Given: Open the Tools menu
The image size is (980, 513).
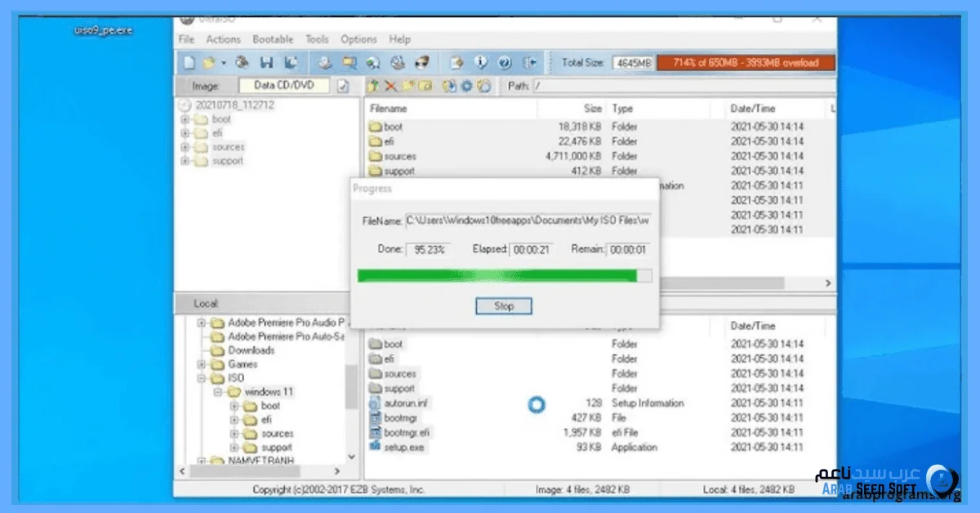Looking at the screenshot, I should click(317, 39).
